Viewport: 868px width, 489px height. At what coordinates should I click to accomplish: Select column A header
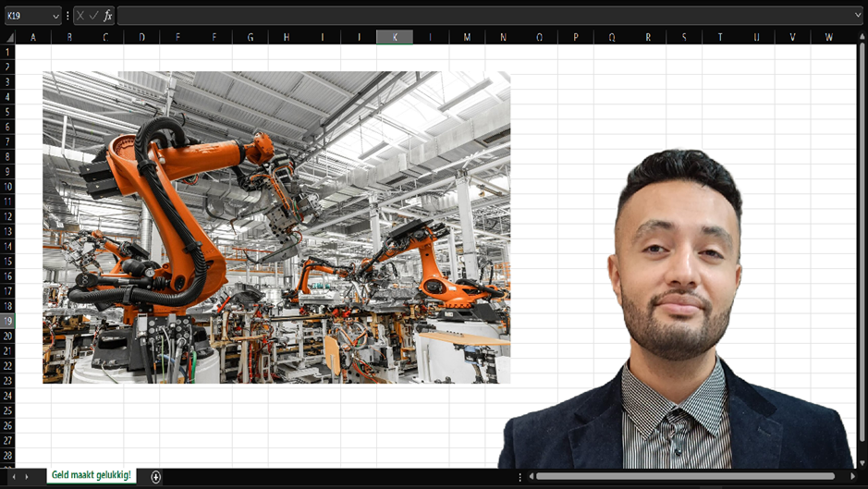coord(33,37)
